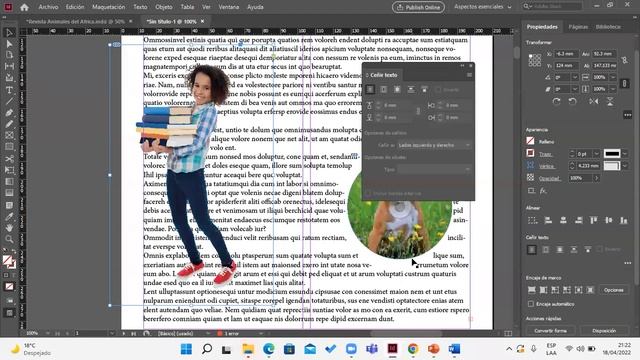Click the Relleno fill color swatch
The height and width of the screenshot is (360, 640).
[530, 141]
